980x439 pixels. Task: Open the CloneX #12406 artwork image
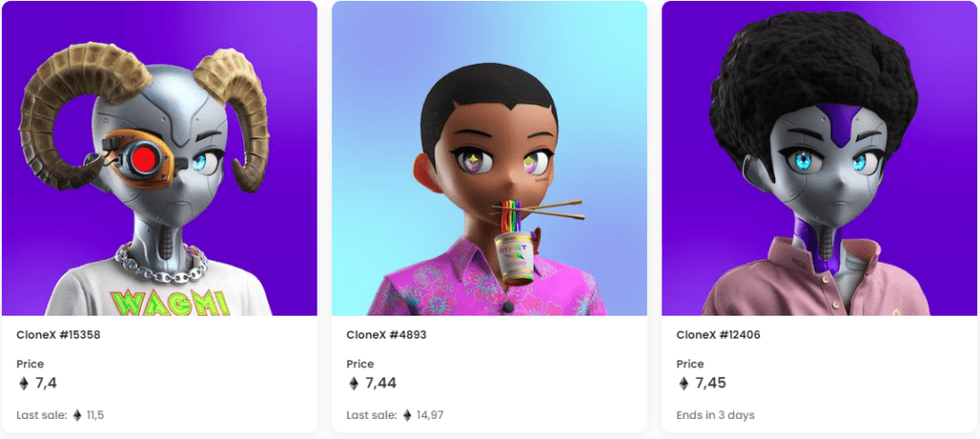point(819,158)
